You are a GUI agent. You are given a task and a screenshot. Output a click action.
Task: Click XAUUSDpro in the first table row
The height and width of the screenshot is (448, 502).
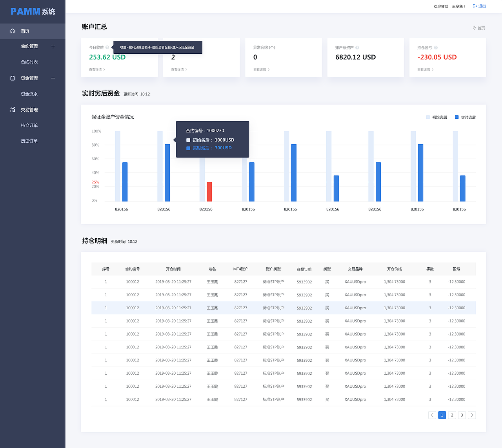(x=355, y=282)
